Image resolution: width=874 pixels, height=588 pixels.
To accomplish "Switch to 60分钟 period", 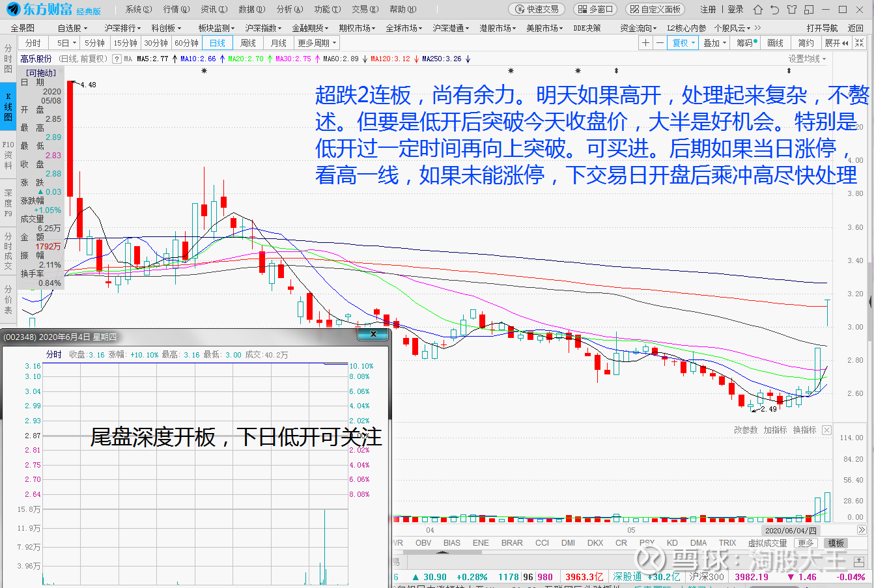I will pos(187,43).
